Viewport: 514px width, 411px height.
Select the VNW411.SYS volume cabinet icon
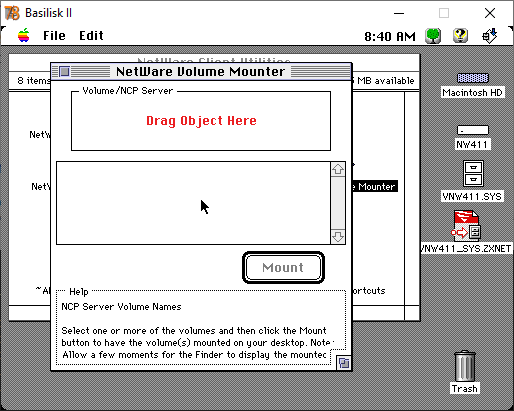473,174
